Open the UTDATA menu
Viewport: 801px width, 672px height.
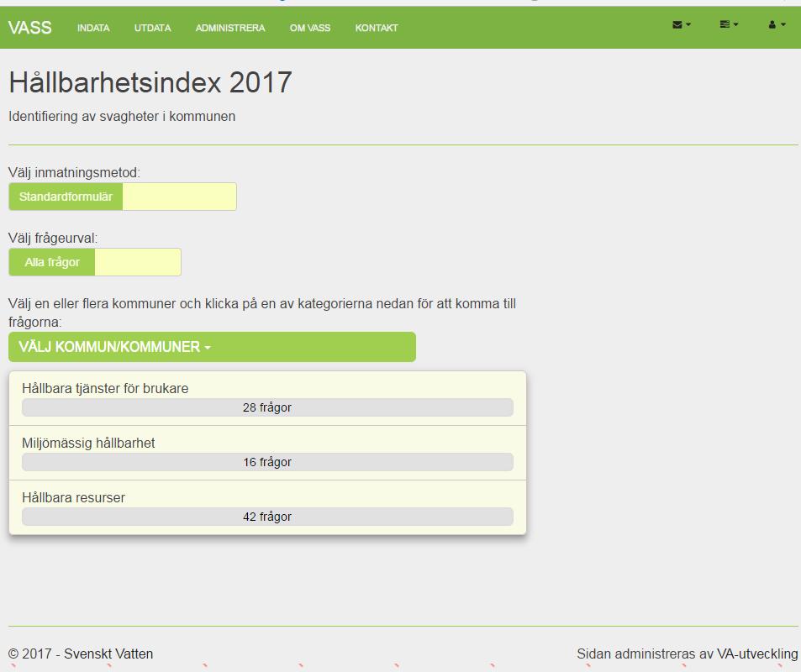click(x=152, y=28)
